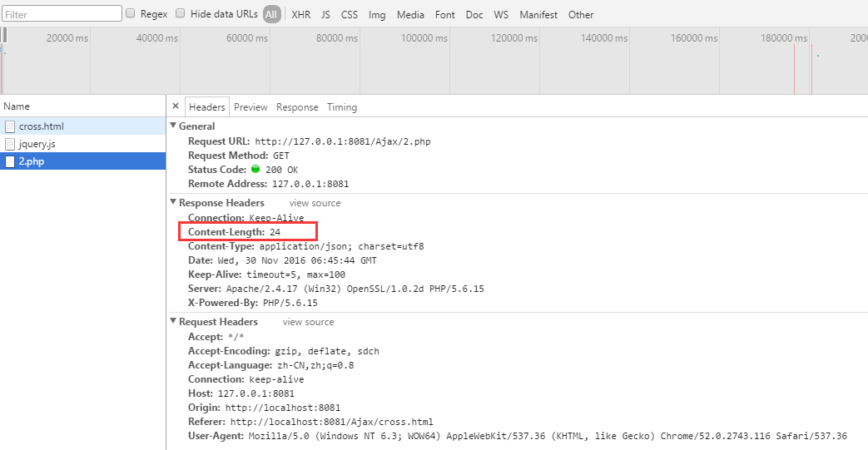Click the Filter input field

pyautogui.click(x=62, y=14)
